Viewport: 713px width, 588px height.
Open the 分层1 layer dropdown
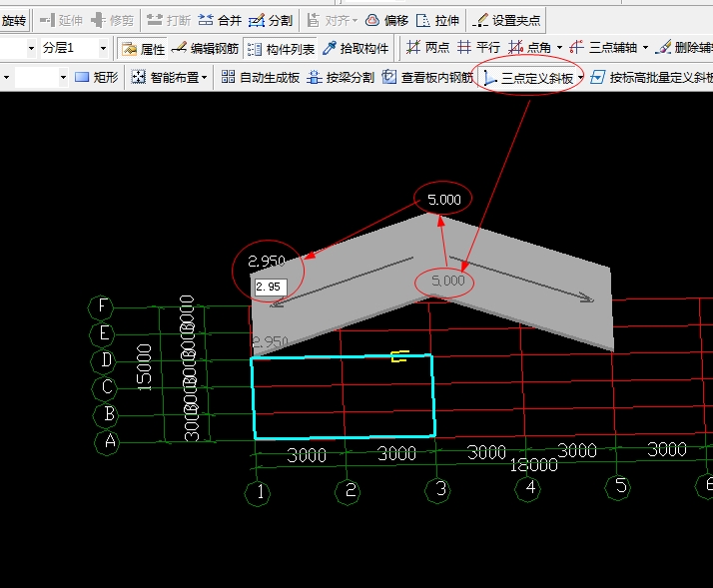(x=103, y=48)
